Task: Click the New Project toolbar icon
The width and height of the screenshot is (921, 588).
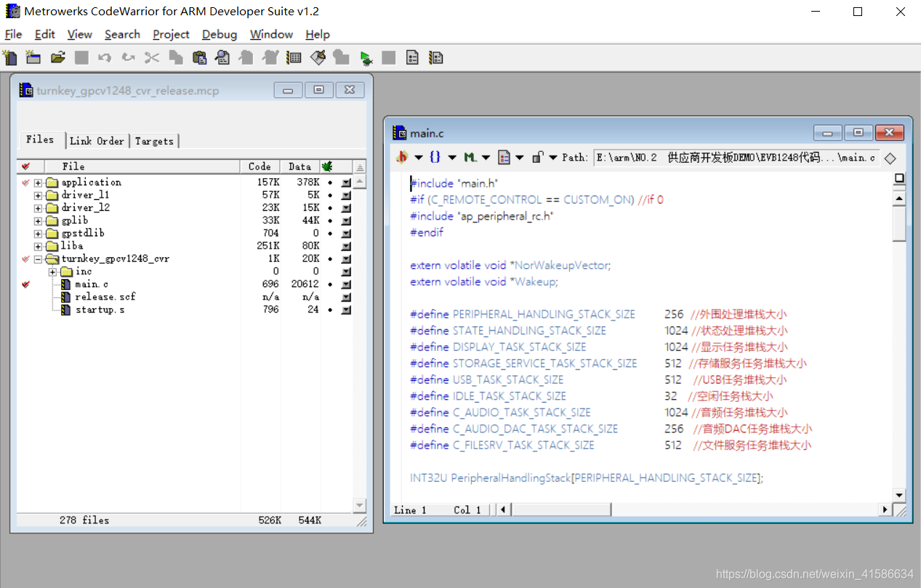Action: (33, 57)
